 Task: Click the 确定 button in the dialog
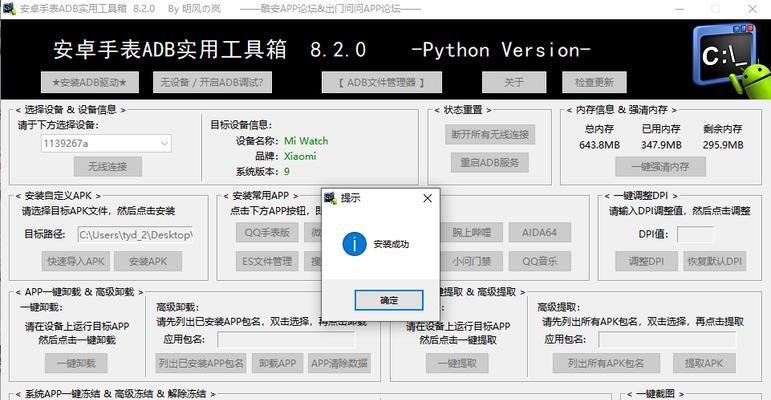coord(388,300)
